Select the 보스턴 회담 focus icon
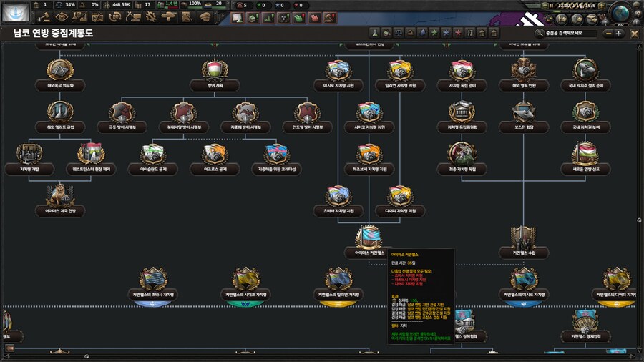 [523, 113]
